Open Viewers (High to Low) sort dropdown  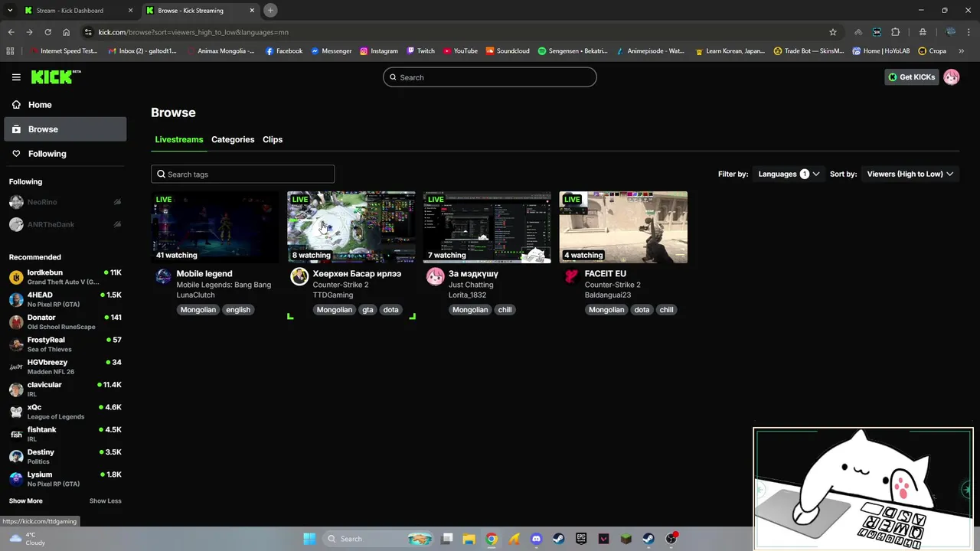(x=910, y=174)
